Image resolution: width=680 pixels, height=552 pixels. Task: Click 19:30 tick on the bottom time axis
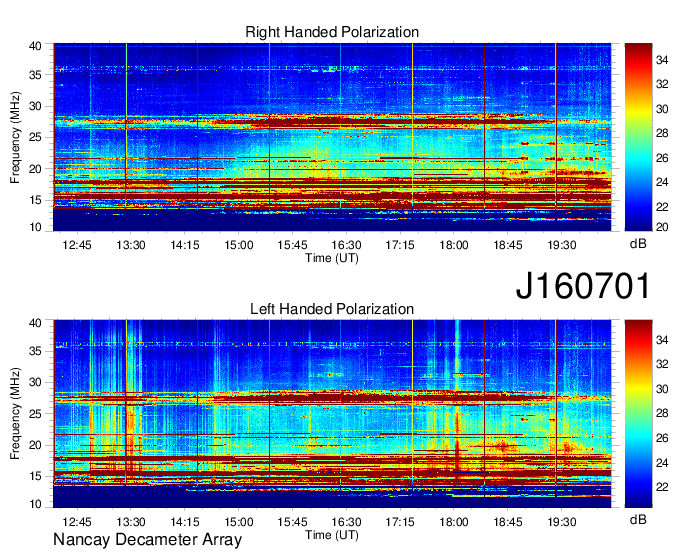click(562, 522)
